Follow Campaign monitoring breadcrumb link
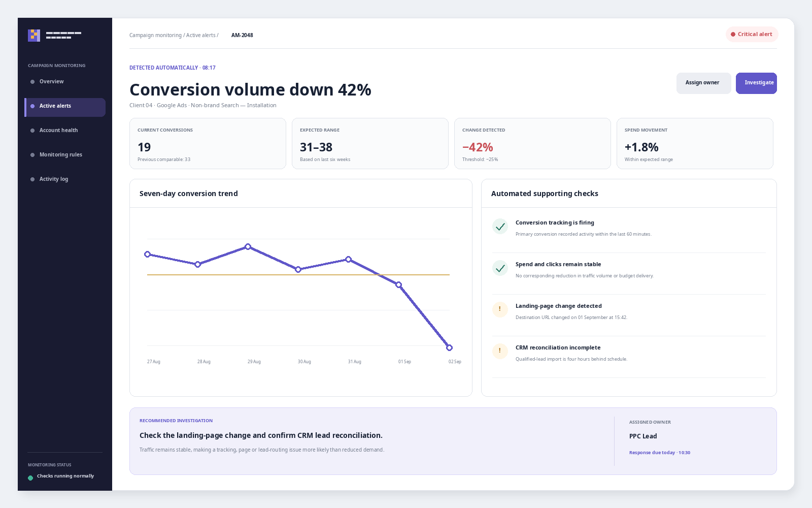 click(x=155, y=36)
